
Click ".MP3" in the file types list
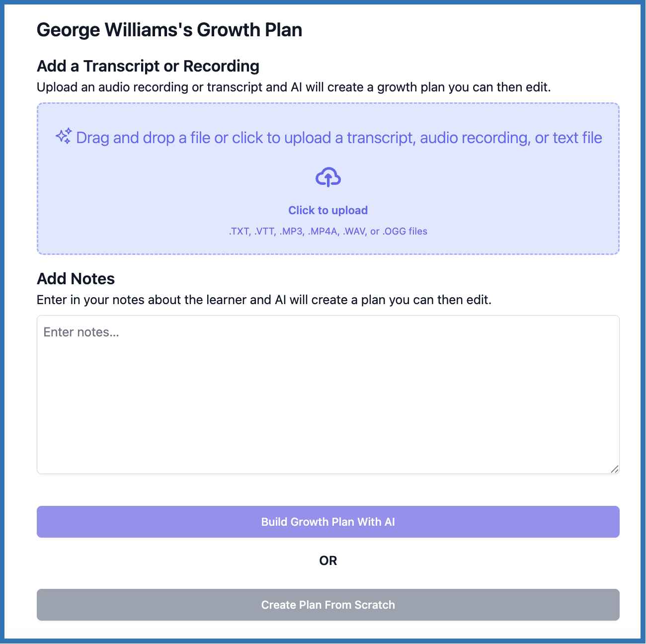click(x=292, y=232)
